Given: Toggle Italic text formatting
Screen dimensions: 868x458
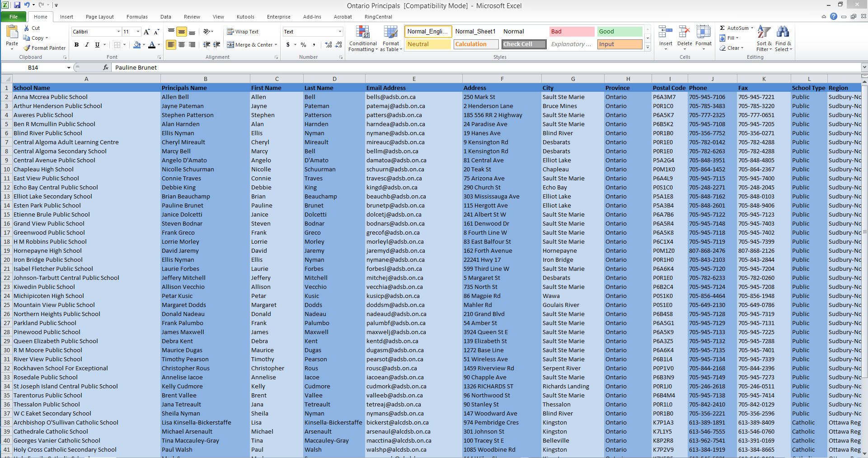Looking at the screenshot, I should [87, 45].
